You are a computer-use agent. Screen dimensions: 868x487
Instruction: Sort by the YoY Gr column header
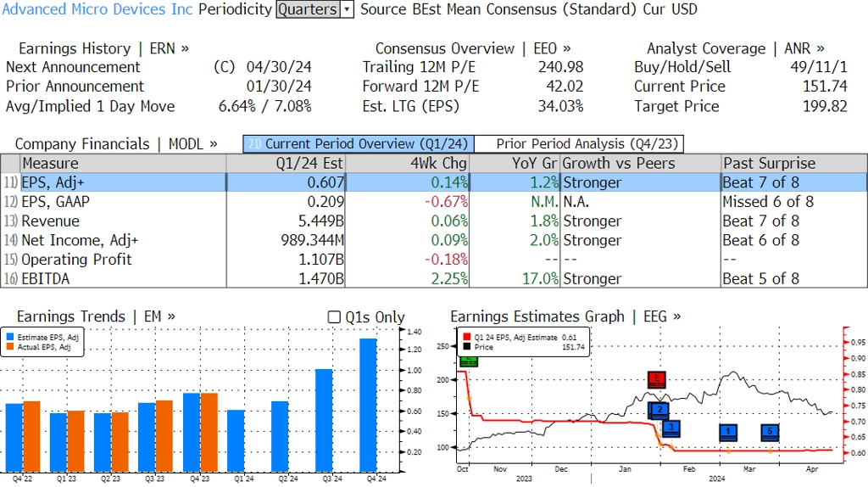(515, 164)
